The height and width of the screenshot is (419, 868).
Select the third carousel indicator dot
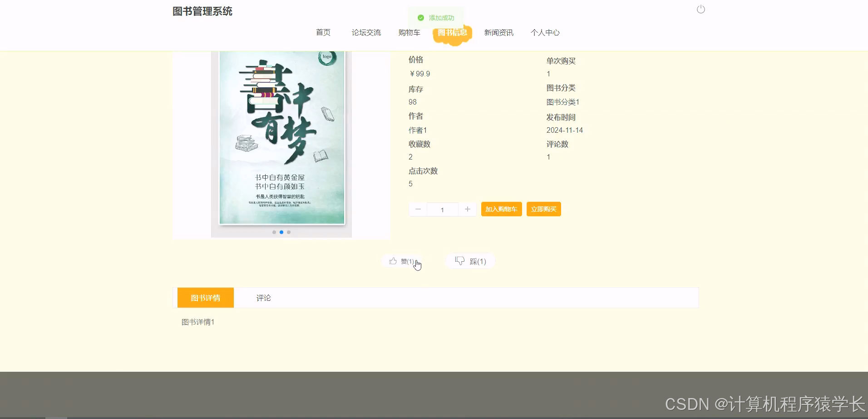click(x=289, y=232)
